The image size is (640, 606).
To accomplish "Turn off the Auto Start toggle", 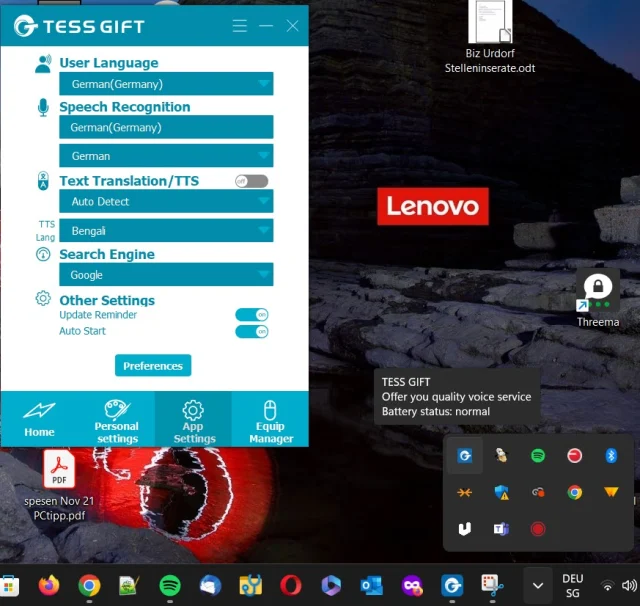I will click(252, 331).
